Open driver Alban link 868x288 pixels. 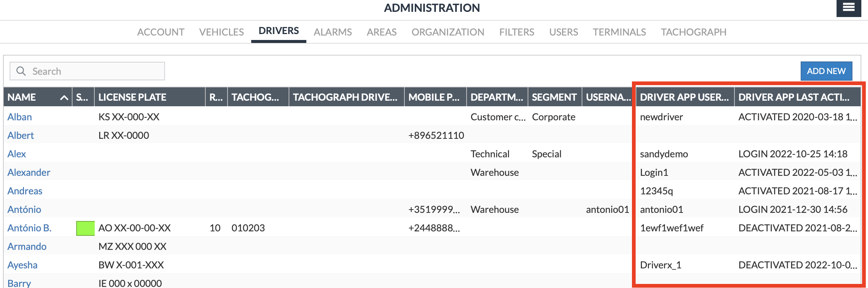pos(20,117)
